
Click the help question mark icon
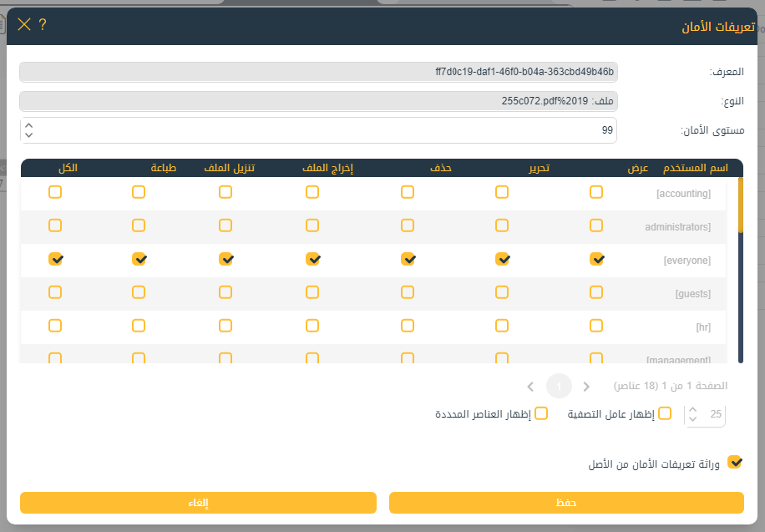point(43,24)
